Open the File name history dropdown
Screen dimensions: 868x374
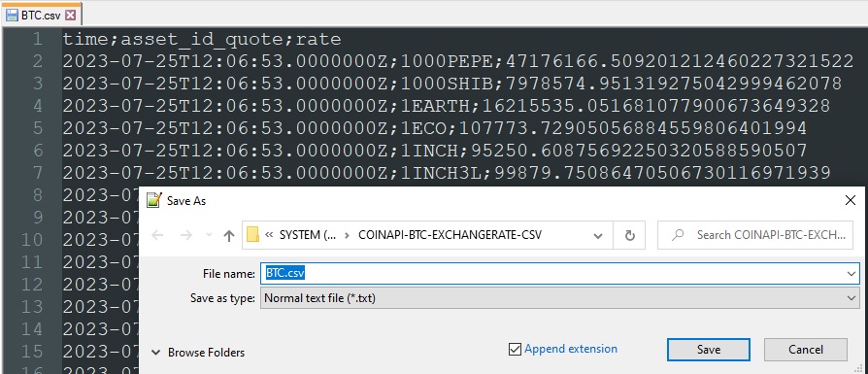(x=851, y=273)
